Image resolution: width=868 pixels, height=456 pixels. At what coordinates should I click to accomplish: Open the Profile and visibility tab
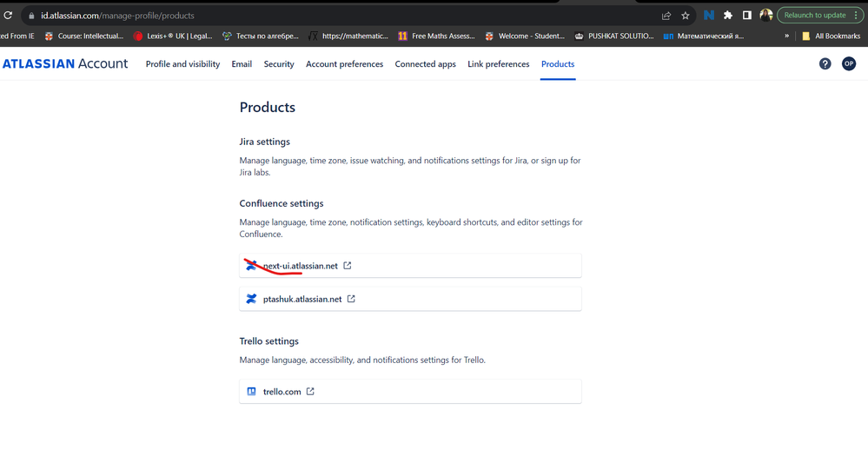point(182,64)
